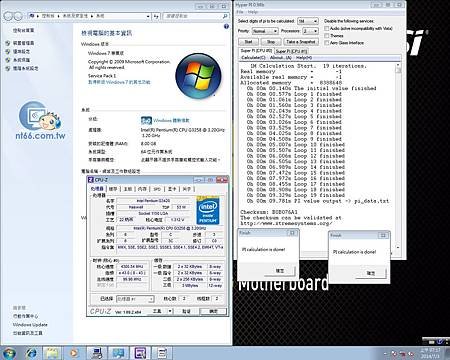Click the 'Socket 1150 LGA' package field

click(153, 213)
